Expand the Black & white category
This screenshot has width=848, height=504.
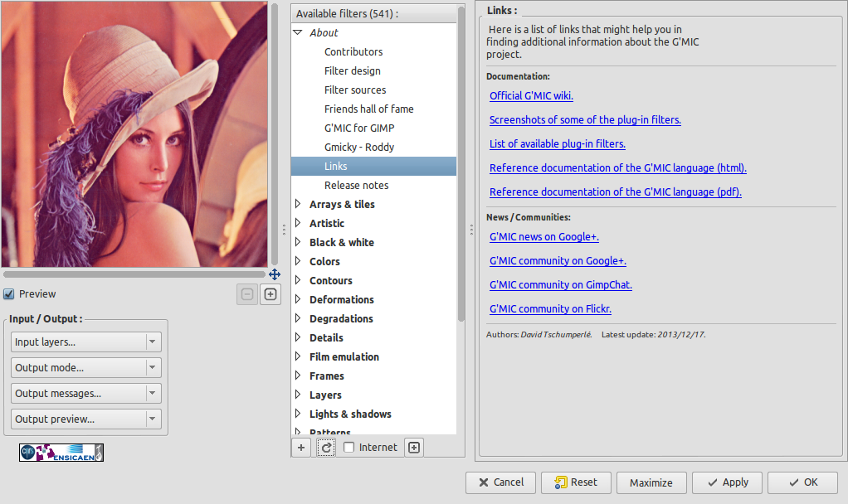[298, 242]
